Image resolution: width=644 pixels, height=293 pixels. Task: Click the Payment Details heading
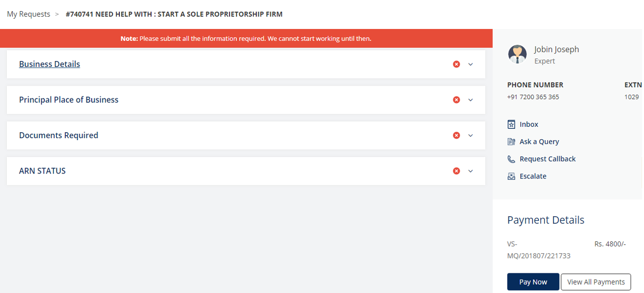pyautogui.click(x=545, y=220)
